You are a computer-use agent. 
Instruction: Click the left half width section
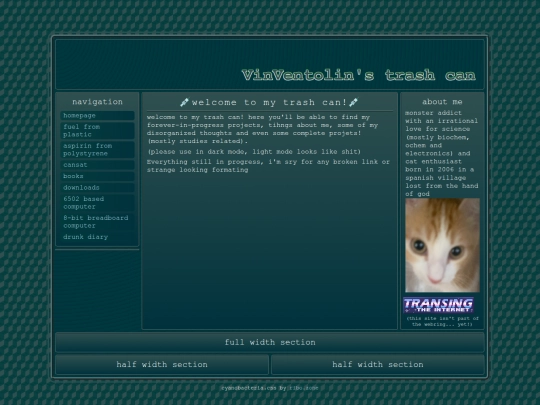162,364
